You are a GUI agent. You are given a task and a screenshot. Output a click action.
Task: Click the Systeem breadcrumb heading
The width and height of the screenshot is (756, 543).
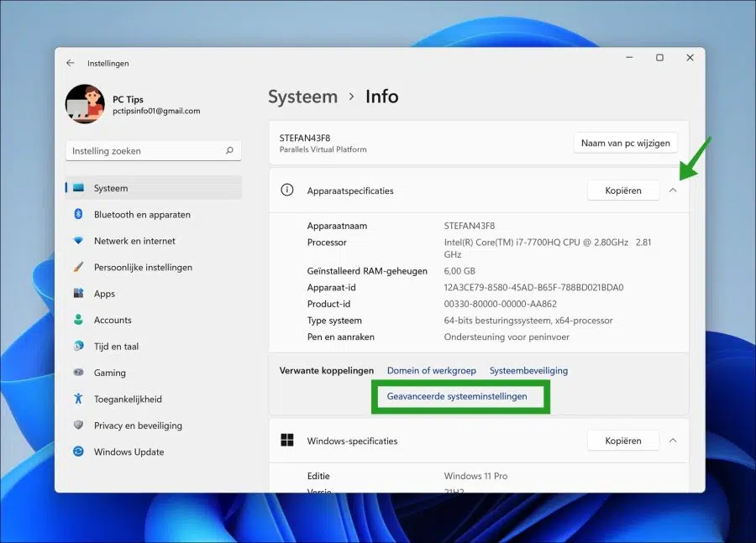click(x=302, y=97)
